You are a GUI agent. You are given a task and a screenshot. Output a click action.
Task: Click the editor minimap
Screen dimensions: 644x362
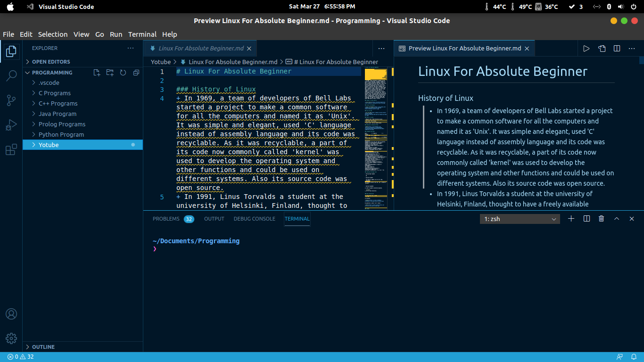click(x=376, y=138)
